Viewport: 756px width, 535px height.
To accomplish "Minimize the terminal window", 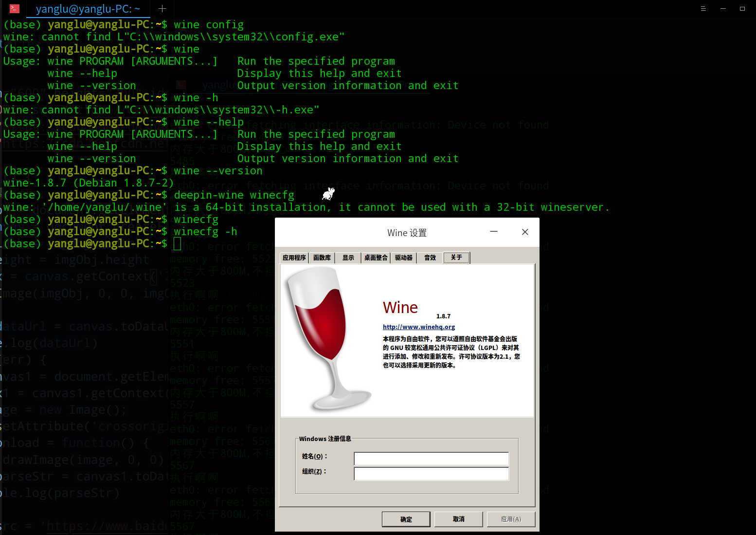I will click(723, 9).
